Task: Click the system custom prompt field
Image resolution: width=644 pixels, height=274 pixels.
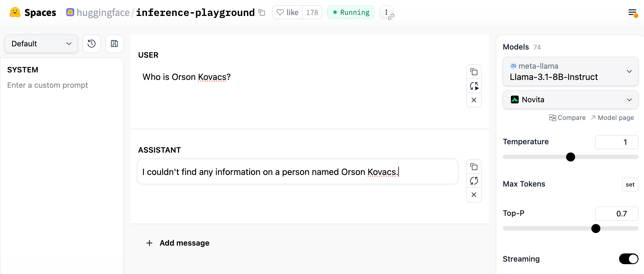Action: pos(48,85)
